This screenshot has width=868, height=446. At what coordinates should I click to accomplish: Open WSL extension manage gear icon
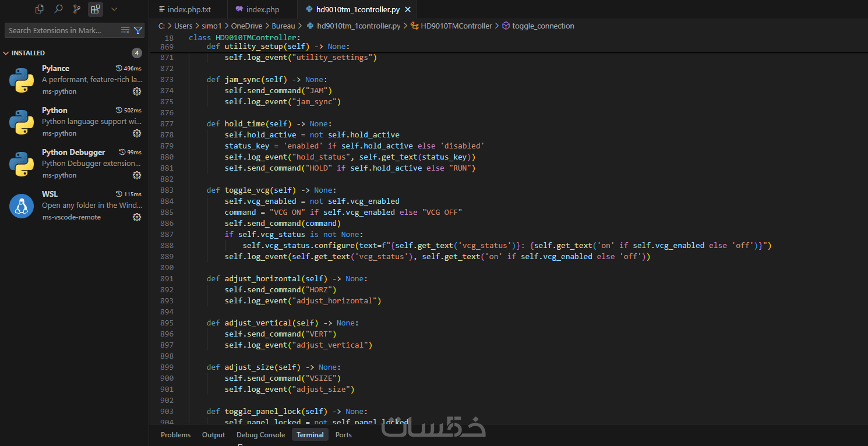137,217
